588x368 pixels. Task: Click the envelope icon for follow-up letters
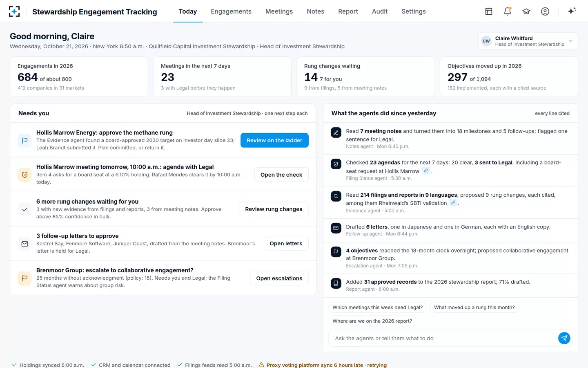pos(24,244)
